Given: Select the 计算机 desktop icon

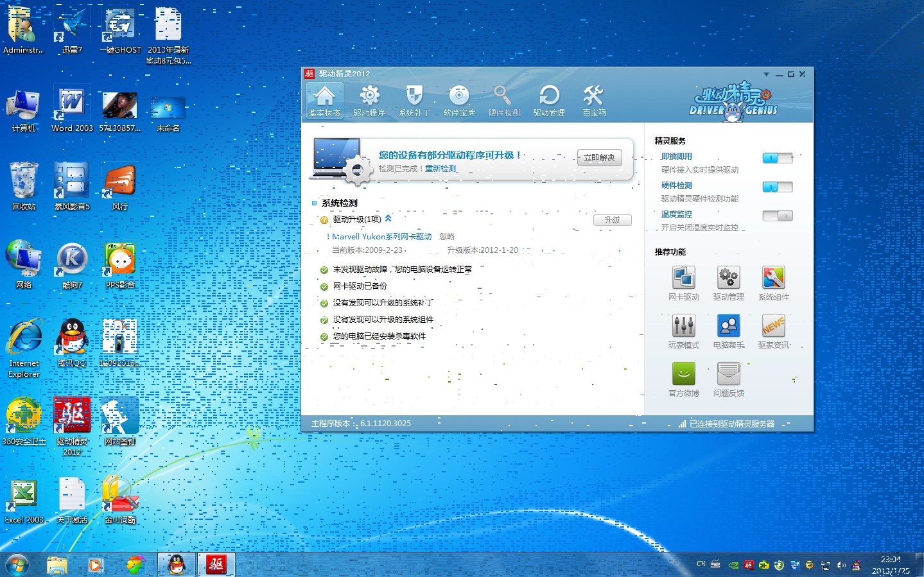Looking at the screenshot, I should [24, 109].
